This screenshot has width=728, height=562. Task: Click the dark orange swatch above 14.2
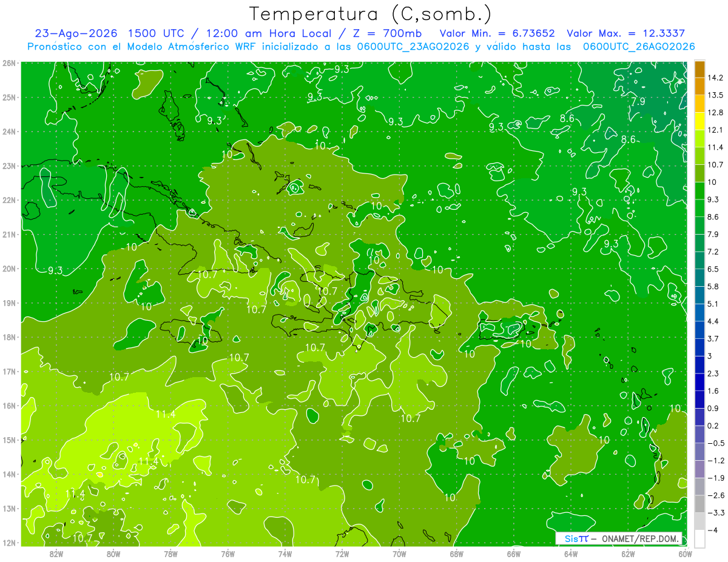[x=699, y=69]
